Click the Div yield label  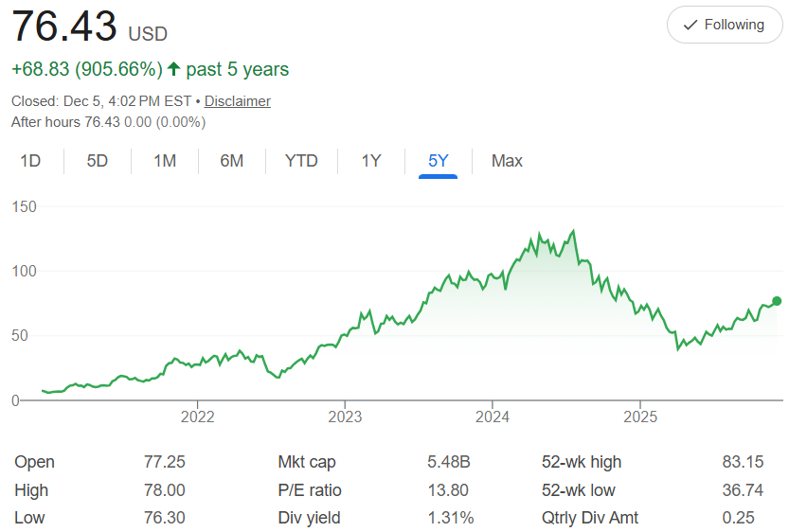pyautogui.click(x=309, y=518)
